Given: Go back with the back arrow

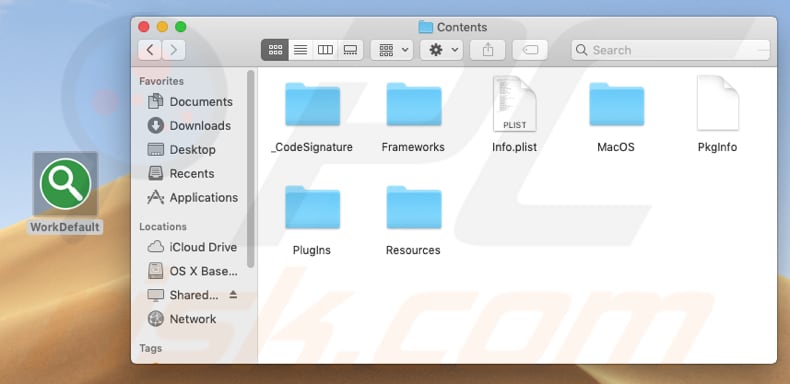Looking at the screenshot, I should click(150, 50).
